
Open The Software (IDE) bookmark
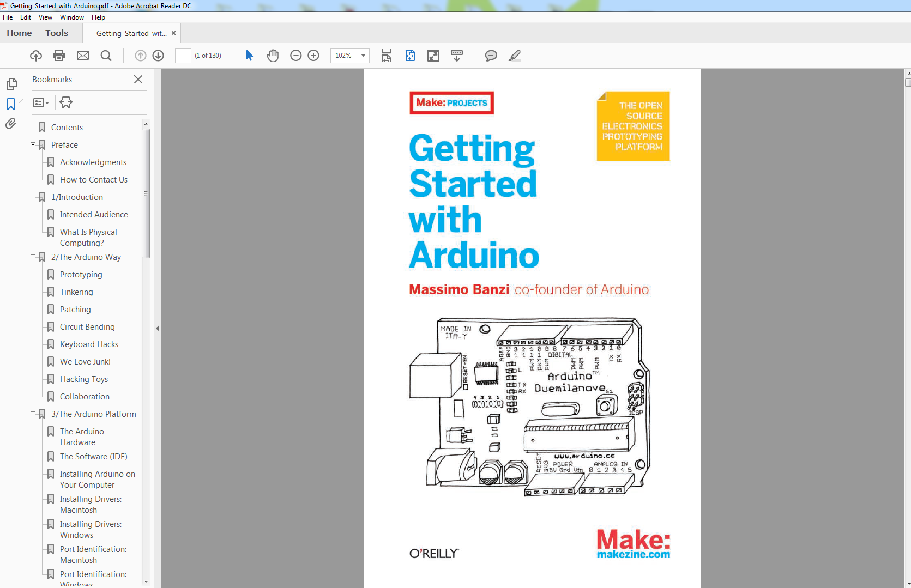tap(94, 457)
